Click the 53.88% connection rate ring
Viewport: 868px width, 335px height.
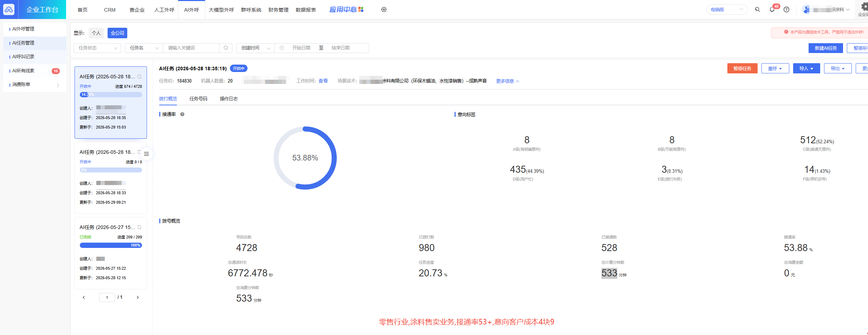(x=305, y=158)
